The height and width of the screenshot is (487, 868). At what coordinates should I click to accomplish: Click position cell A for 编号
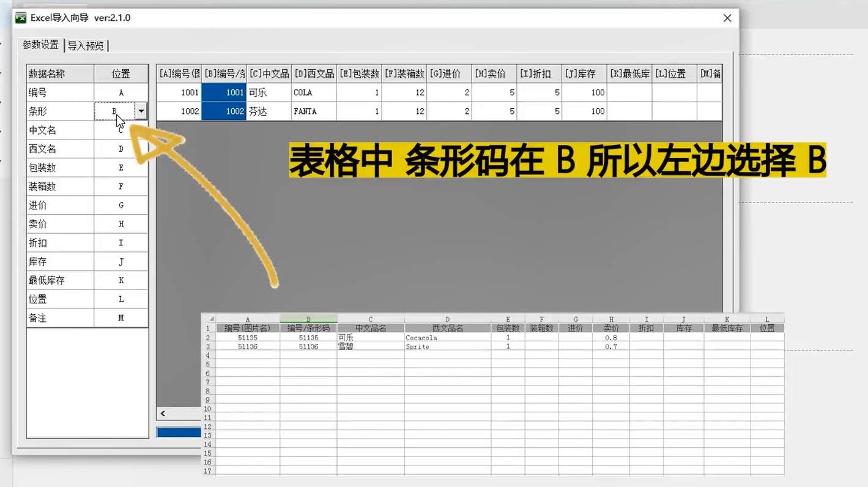121,92
